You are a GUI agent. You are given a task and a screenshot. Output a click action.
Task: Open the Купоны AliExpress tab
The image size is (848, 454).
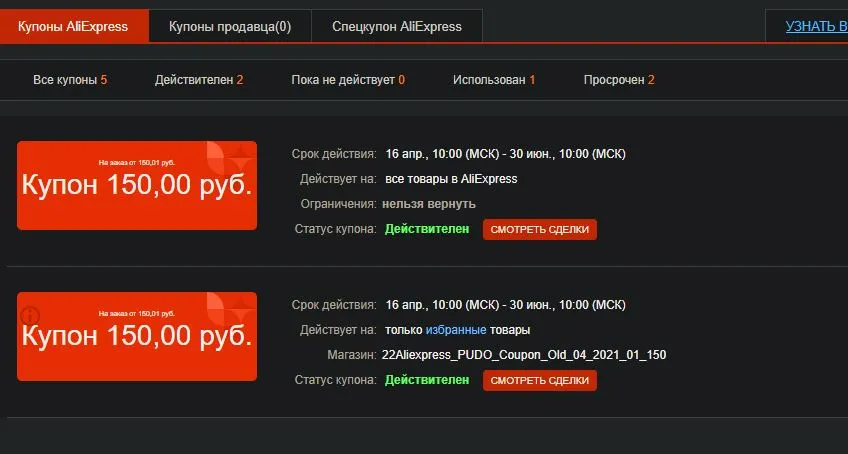(x=73, y=27)
